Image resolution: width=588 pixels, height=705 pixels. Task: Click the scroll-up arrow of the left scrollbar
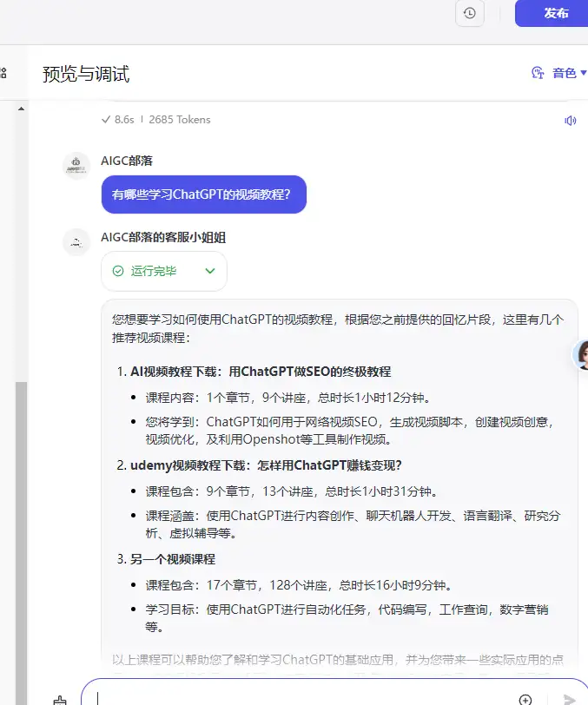click(x=21, y=109)
